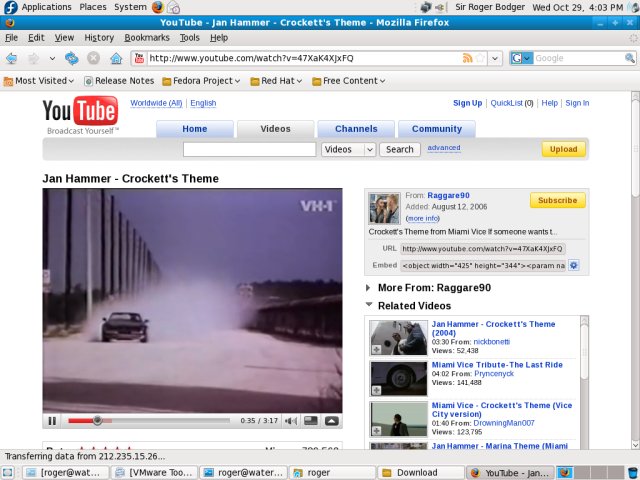Switch to the YouTube Home tab
This screenshot has height=480, width=640.
[x=195, y=129]
